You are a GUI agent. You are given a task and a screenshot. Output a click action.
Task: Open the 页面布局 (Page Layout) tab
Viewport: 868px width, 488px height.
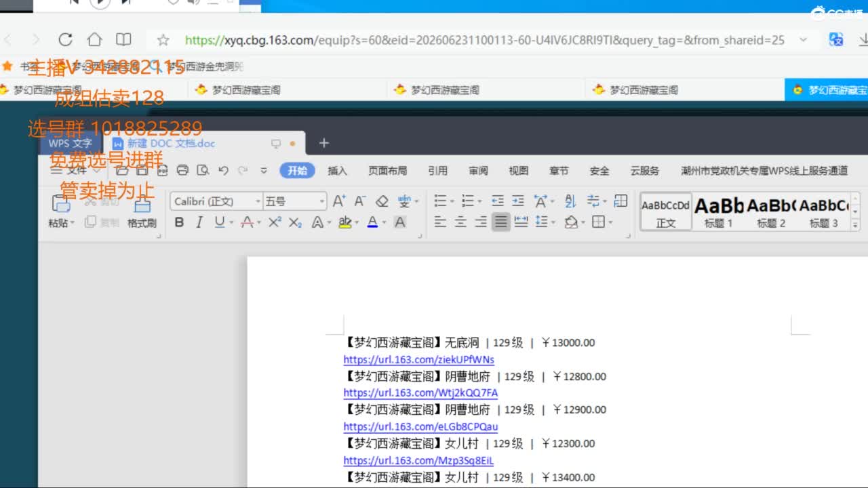click(387, 171)
